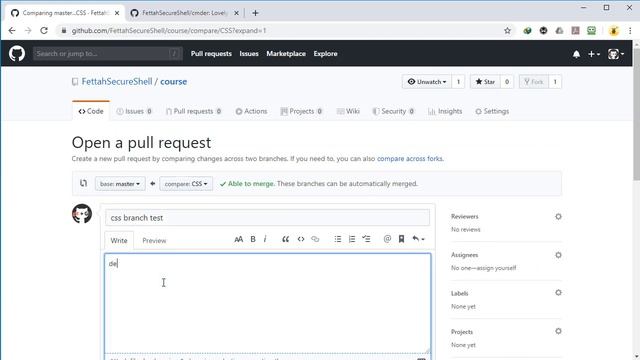
Task: Open a new browser tab
Action: point(255,13)
